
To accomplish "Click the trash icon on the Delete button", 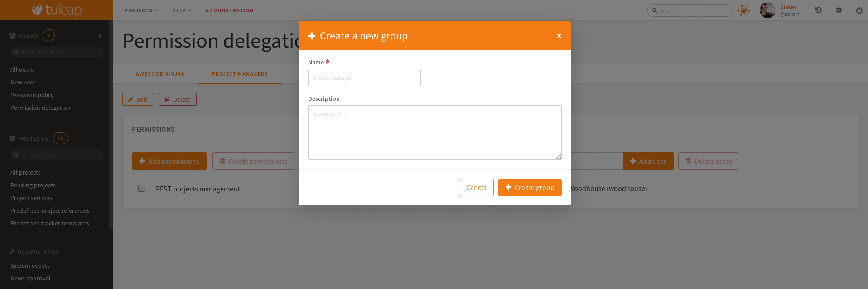I will 167,99.
